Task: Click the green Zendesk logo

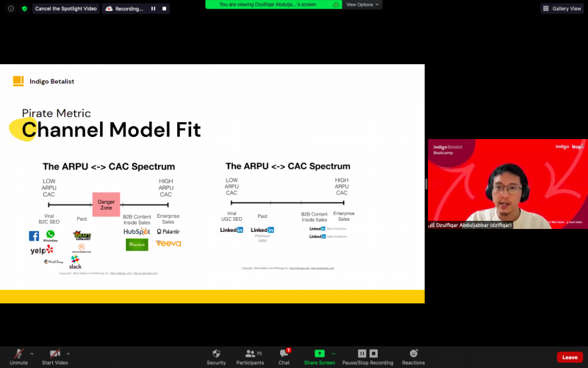Action: pos(137,244)
